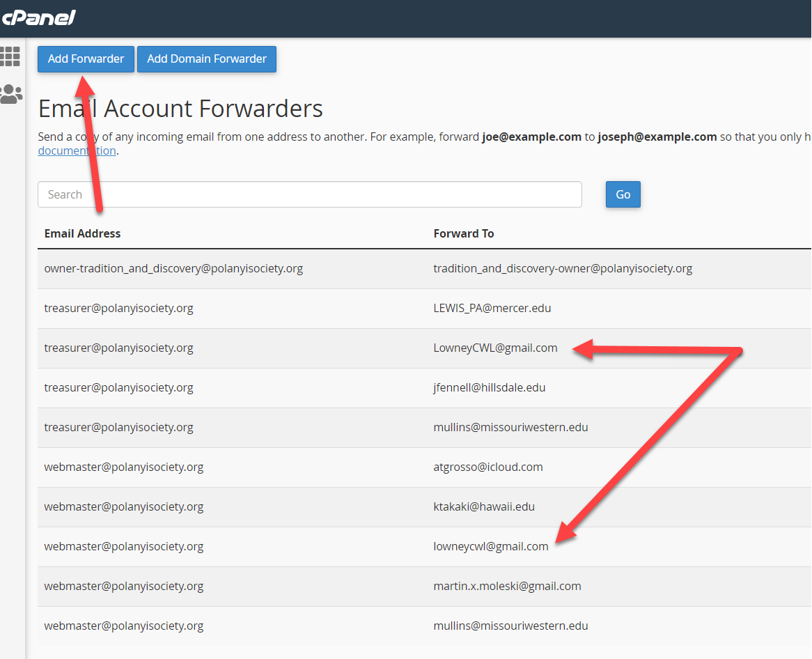Viewport: 812px width, 659px height.
Task: Click the lowneycwl@gmail.com webmaster forward address
Action: tap(490, 546)
